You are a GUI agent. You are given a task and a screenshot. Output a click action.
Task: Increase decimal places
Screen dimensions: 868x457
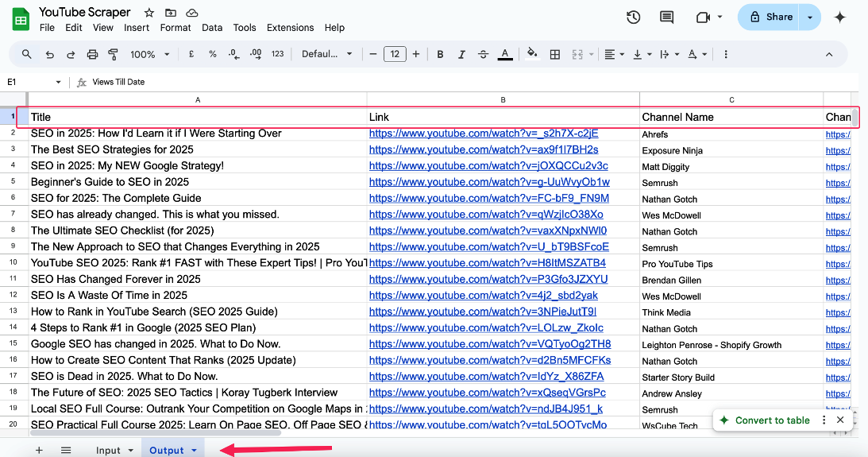click(256, 54)
